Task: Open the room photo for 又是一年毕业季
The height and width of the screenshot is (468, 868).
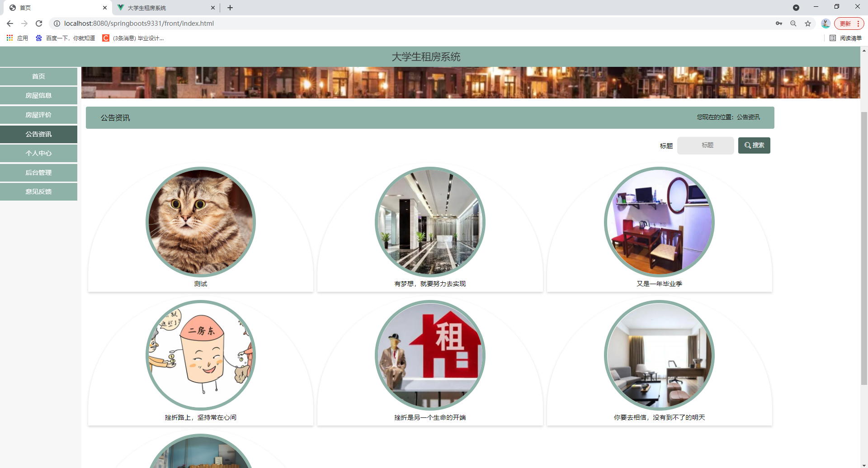Action: pos(659,222)
